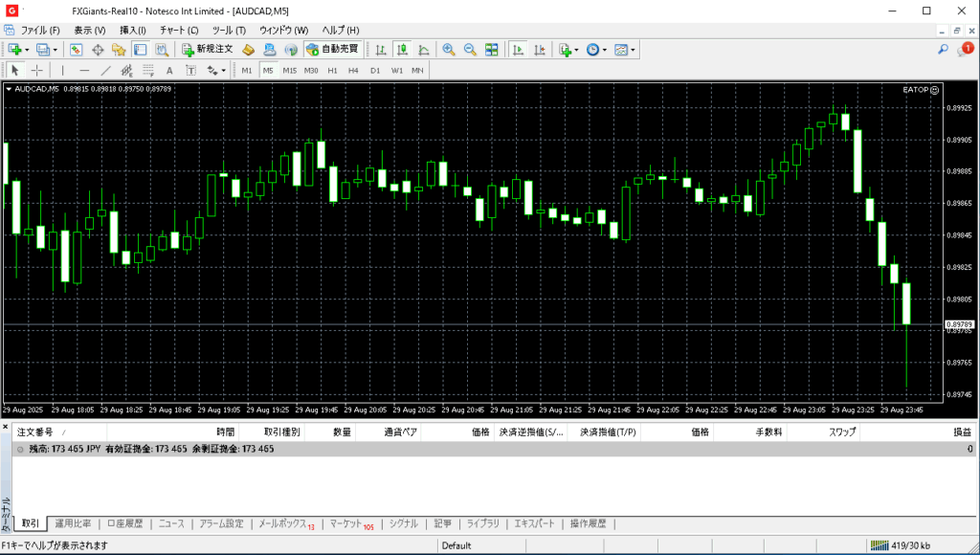Switch to the 口座履歴 tab

pos(124,523)
